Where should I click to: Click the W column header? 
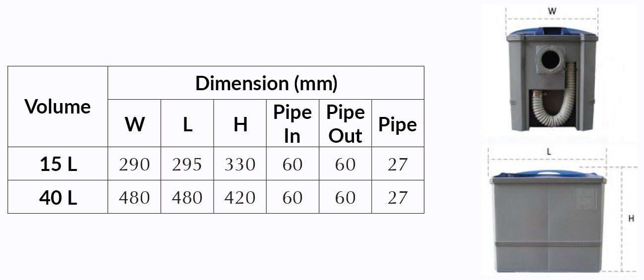click(x=134, y=123)
